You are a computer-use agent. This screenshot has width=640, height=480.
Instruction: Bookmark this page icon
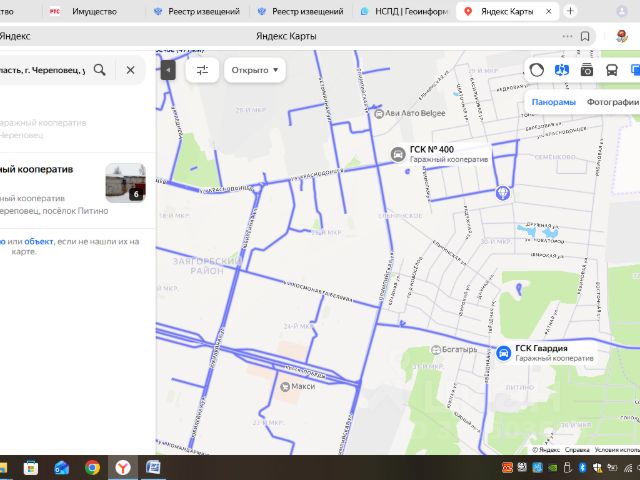(585, 36)
